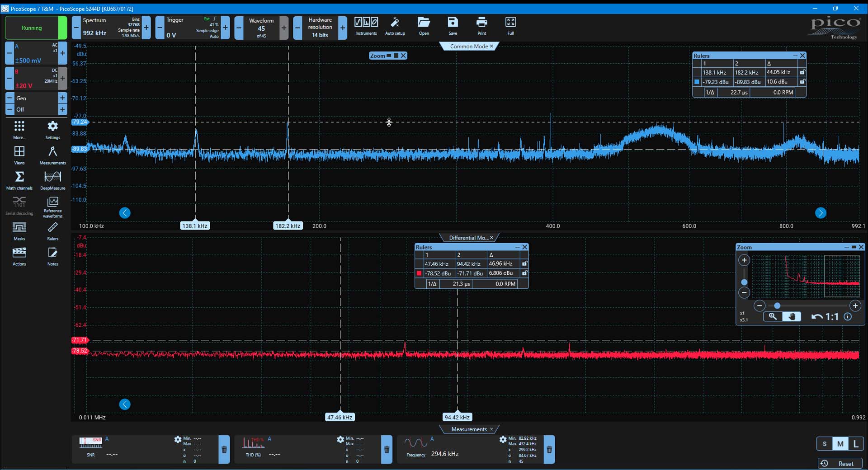Select large L measurement size
Screen dimensions: 868x470
[x=855, y=444]
